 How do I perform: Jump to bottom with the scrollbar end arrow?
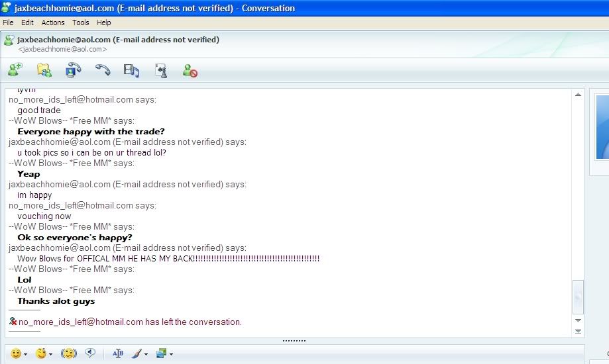(578, 331)
